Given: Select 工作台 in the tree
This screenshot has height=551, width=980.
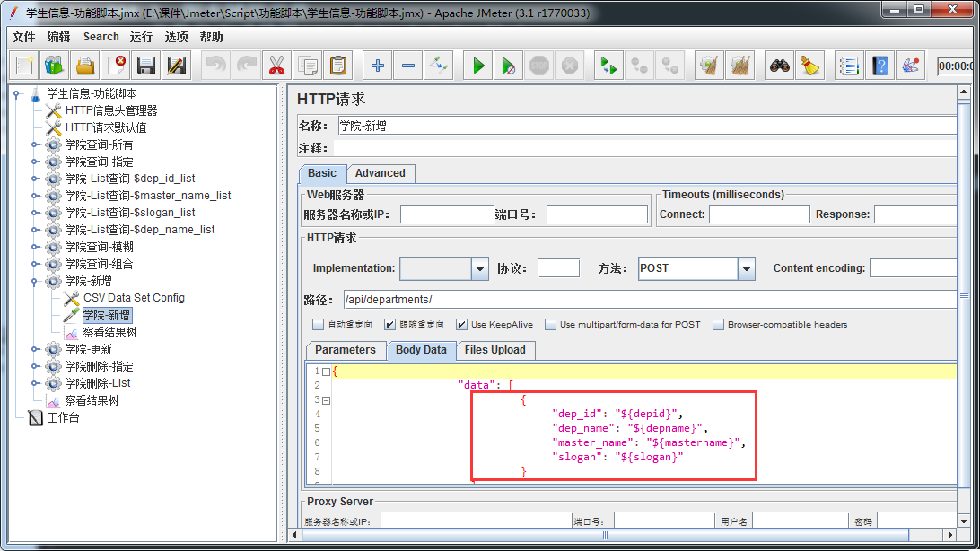Looking at the screenshot, I should [63, 417].
